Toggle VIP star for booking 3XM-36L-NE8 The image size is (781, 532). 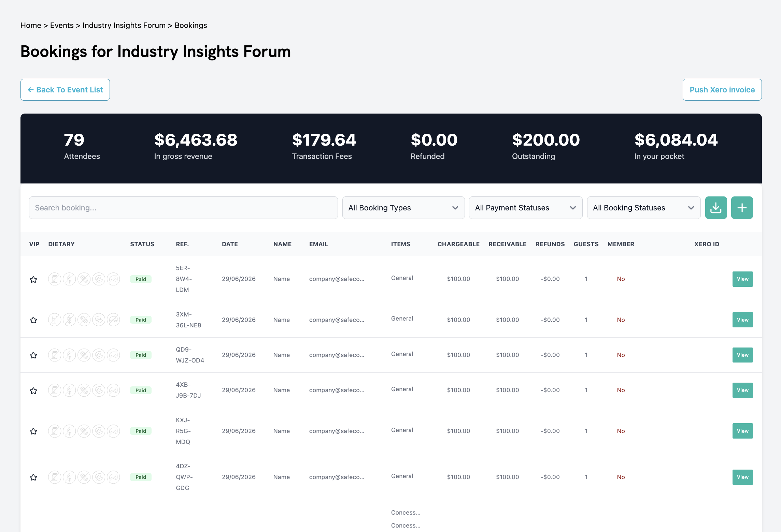click(33, 320)
